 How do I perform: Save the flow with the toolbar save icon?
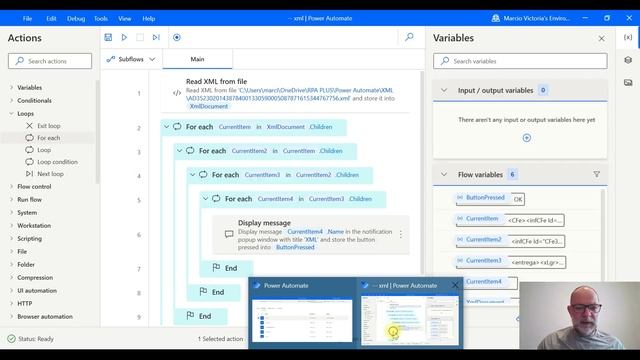click(x=108, y=37)
